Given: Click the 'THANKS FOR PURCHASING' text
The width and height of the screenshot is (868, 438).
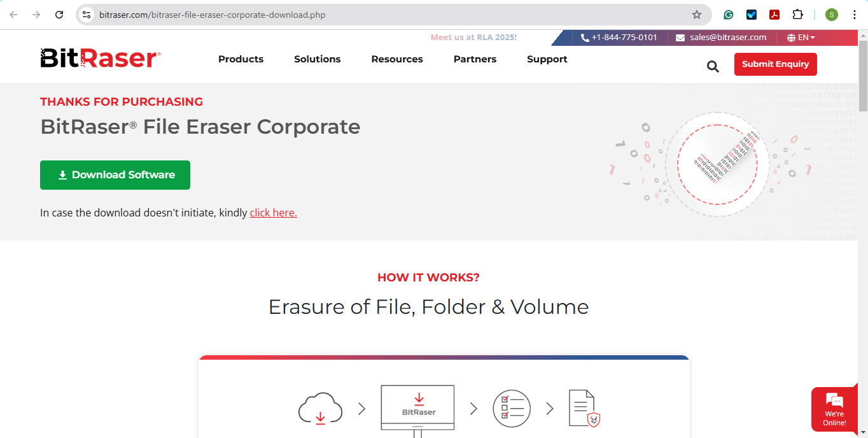Looking at the screenshot, I should [x=122, y=102].
